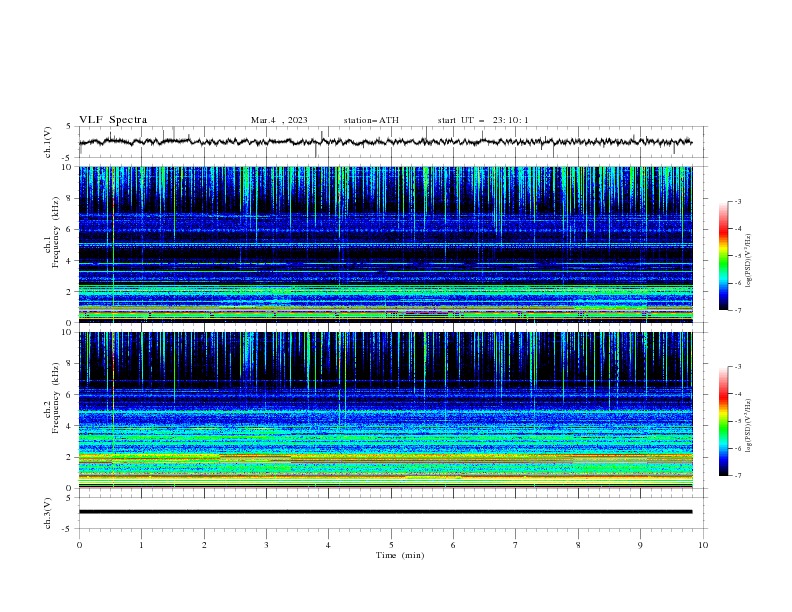Click the ch.3 flat black voltage trace
Viewport: 792px width, 612px height.
385,512
